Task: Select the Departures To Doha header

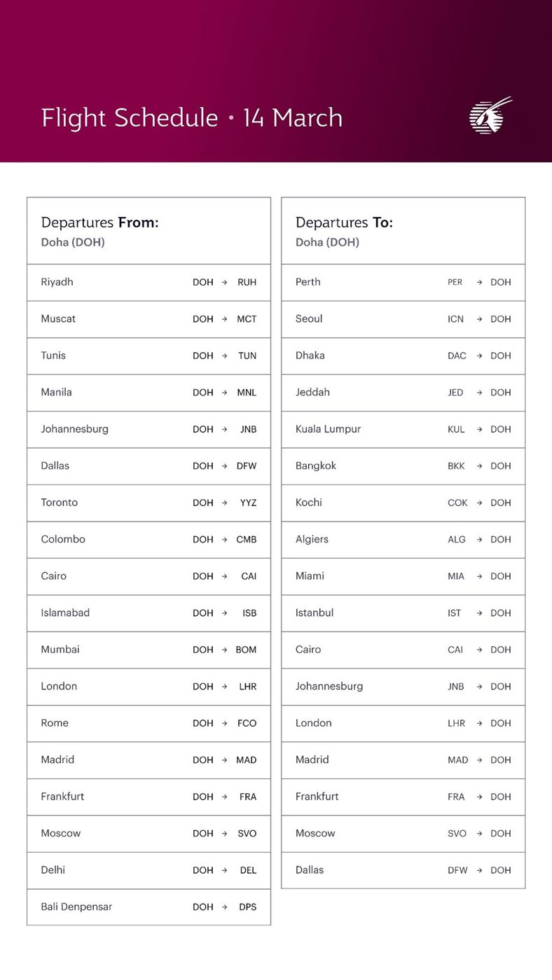Action: pos(403,231)
